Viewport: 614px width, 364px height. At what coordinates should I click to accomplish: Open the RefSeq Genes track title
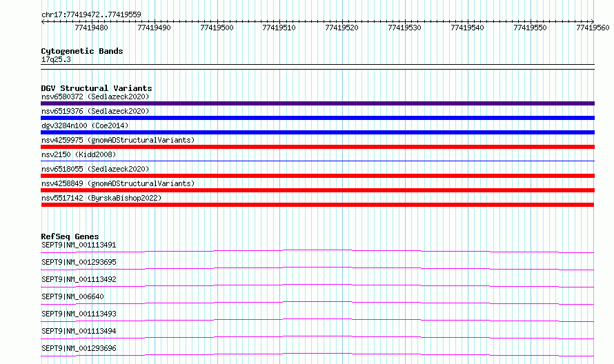[70, 236]
